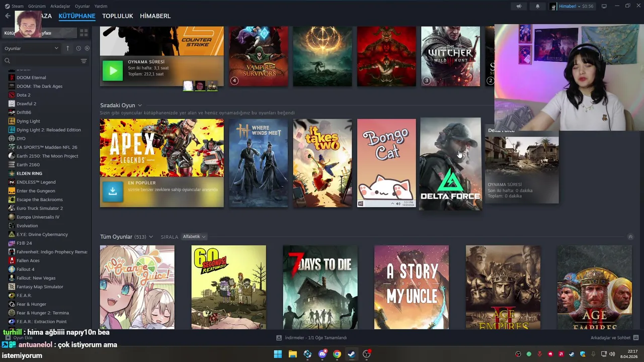Open the Arkadaşlar menu
Viewport: 644px width, 362px height.
[x=60, y=6]
